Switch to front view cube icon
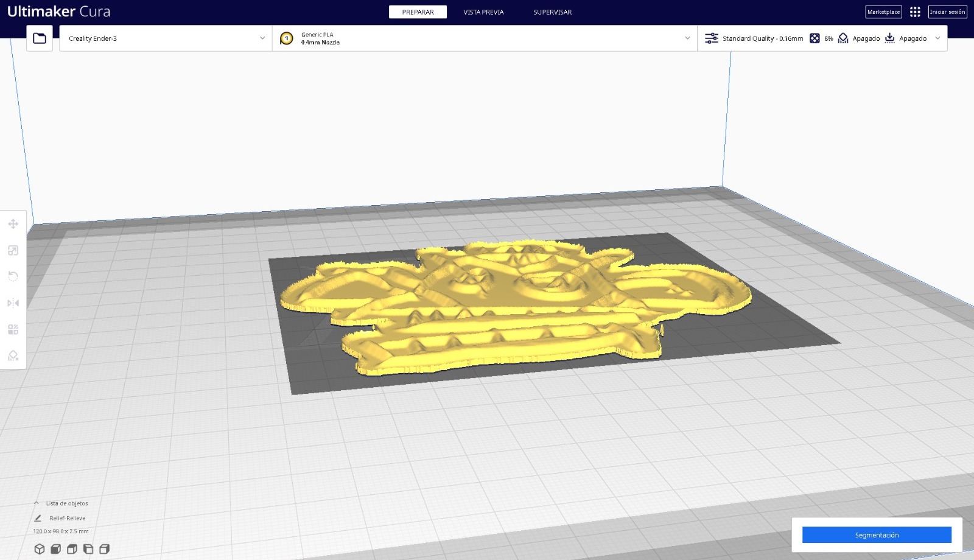 coord(55,549)
